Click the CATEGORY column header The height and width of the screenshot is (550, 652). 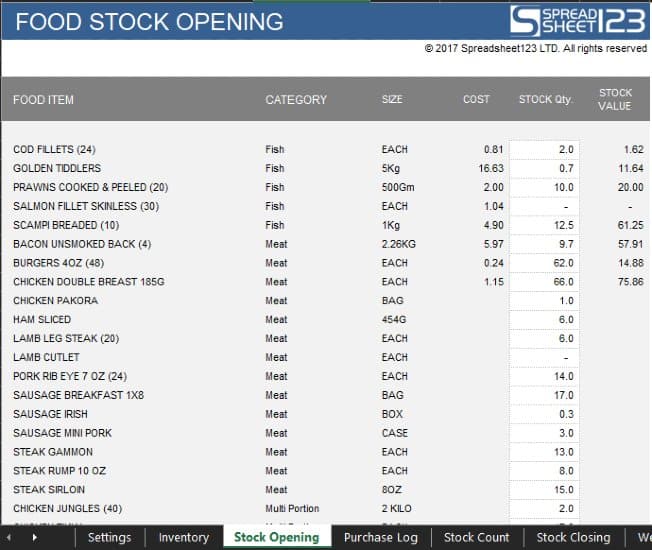tap(296, 100)
